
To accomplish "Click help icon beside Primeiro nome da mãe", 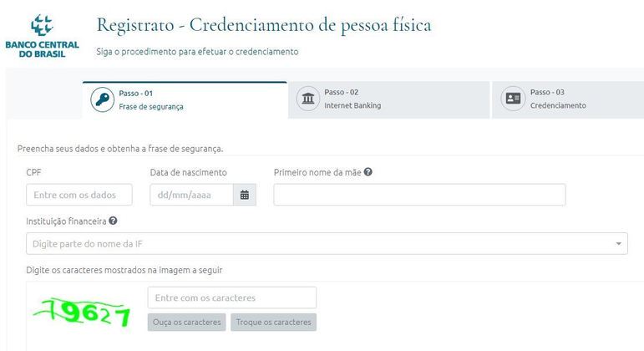I will pos(368,172).
